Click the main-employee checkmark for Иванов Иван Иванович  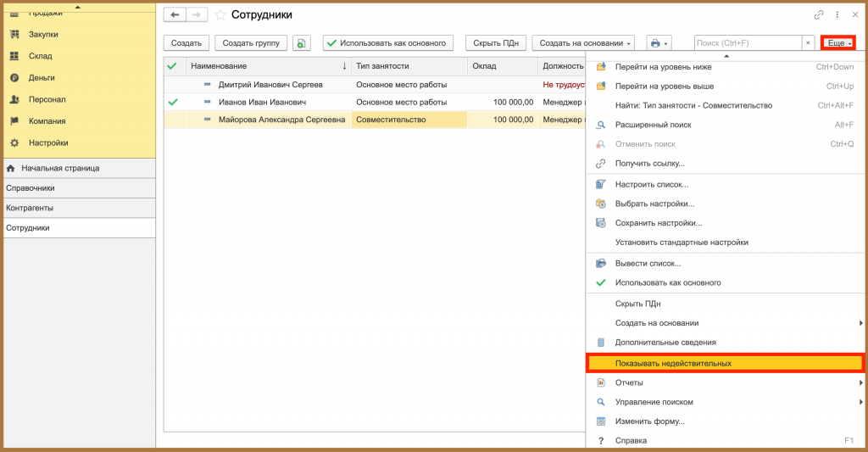(x=173, y=102)
